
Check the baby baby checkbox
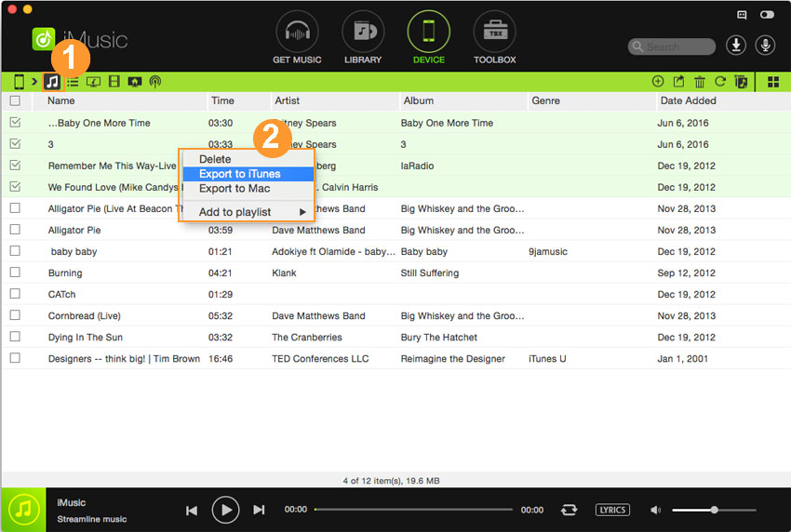tap(15, 250)
